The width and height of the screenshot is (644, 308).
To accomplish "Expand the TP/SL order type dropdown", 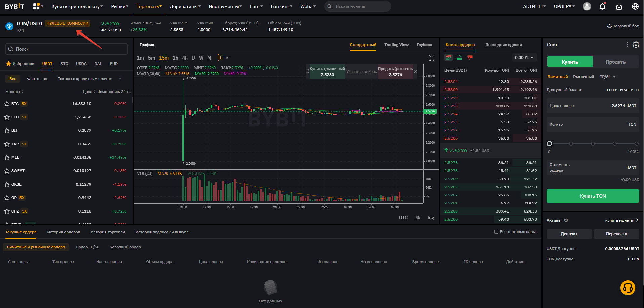I will 608,77.
